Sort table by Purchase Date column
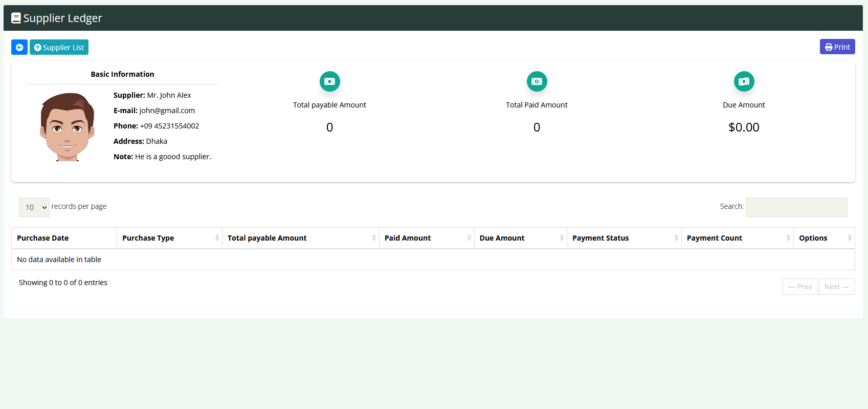The image size is (868, 409). pyautogui.click(x=43, y=238)
